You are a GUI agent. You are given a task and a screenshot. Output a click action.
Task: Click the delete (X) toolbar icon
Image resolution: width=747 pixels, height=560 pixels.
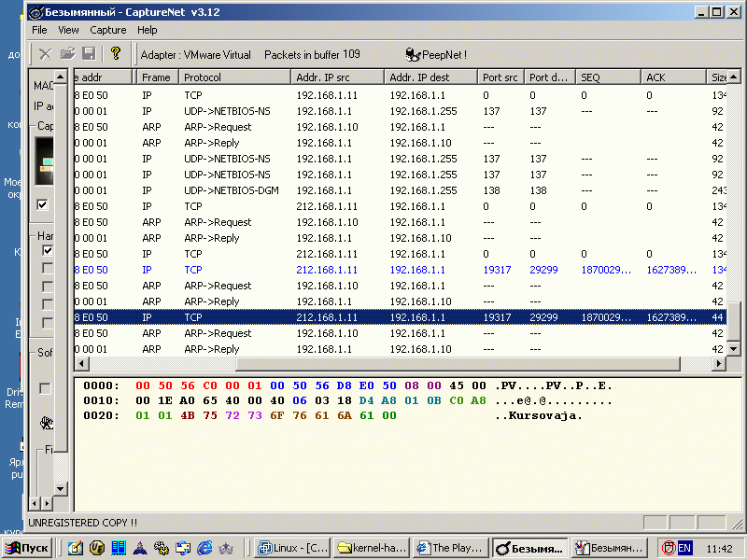click(45, 54)
